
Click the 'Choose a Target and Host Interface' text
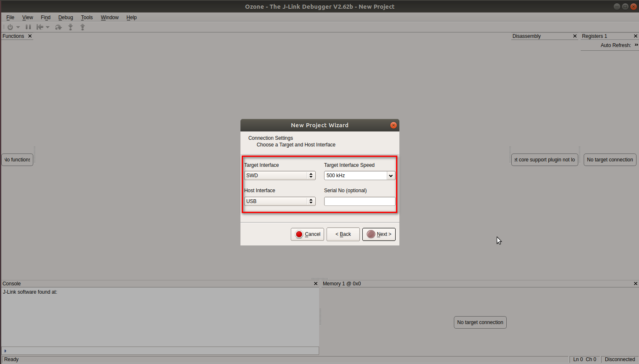[296, 145]
